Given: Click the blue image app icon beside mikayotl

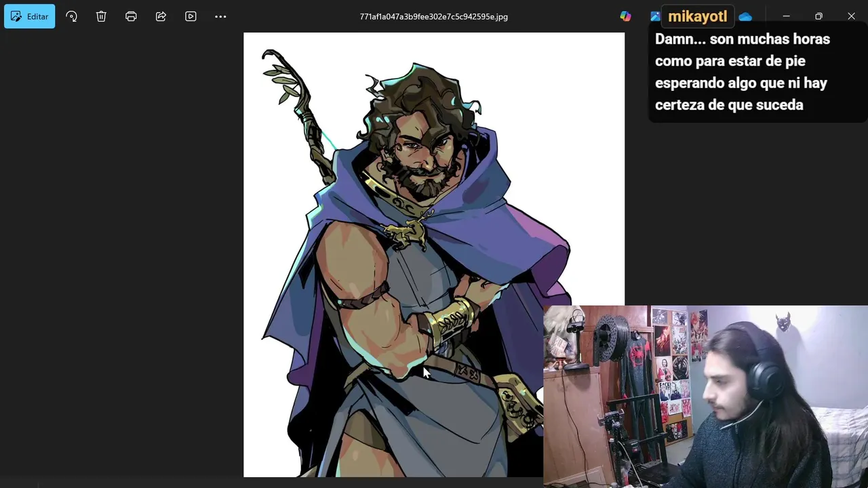Looking at the screenshot, I should tap(655, 16).
